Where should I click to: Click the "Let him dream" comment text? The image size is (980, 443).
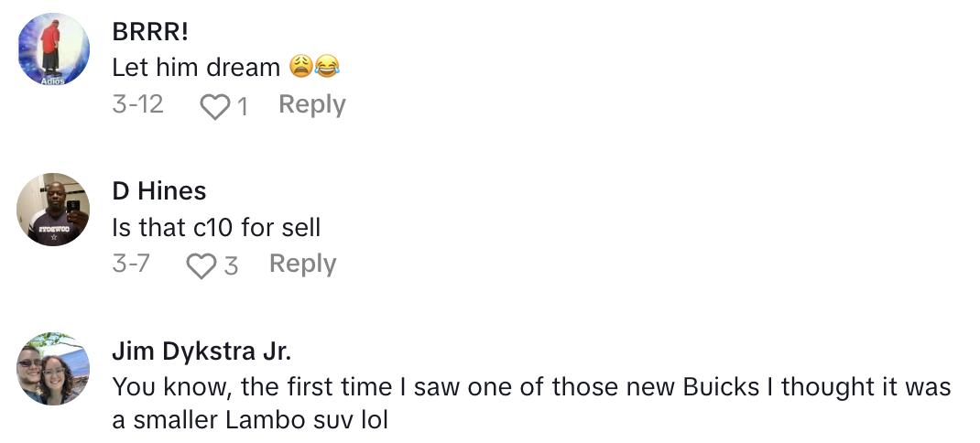[195, 68]
